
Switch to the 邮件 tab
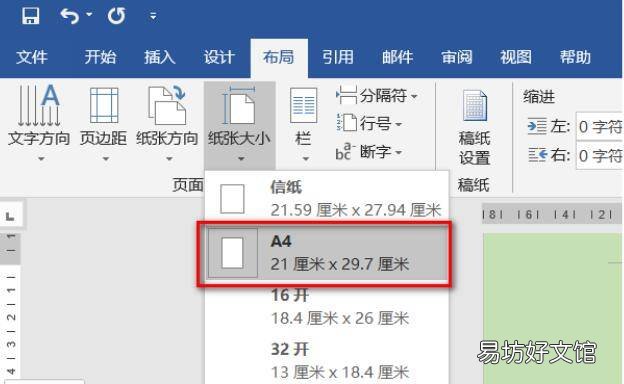point(397,57)
